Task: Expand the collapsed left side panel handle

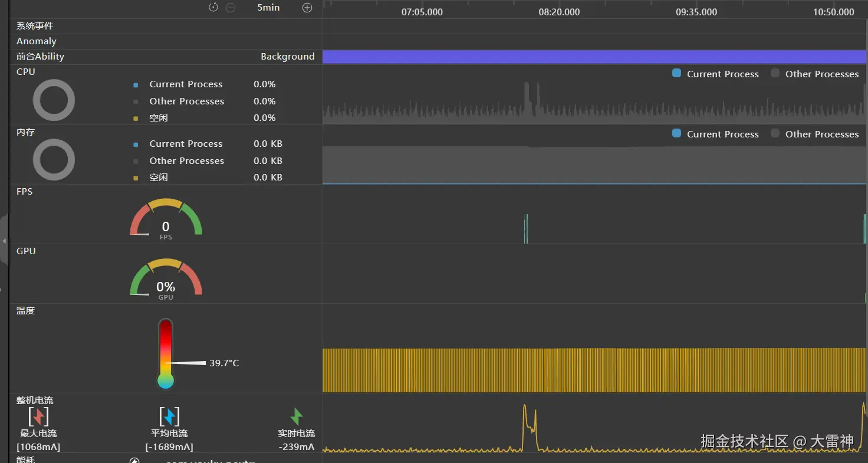Action: [x=4, y=241]
